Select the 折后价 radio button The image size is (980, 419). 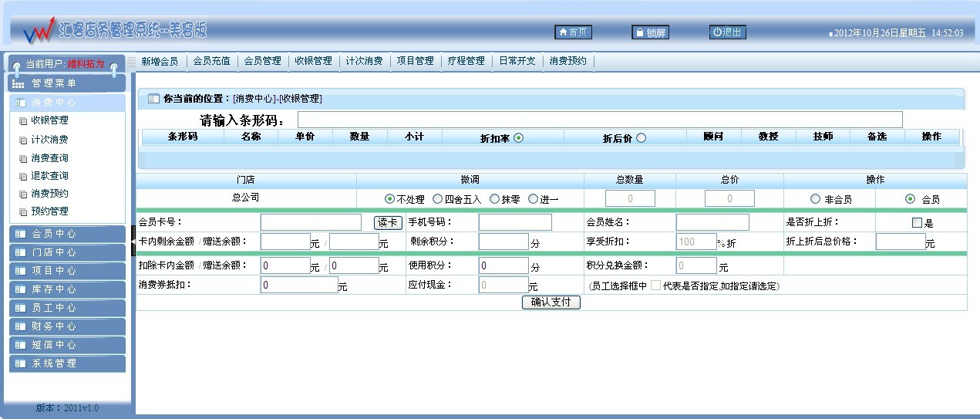(641, 138)
